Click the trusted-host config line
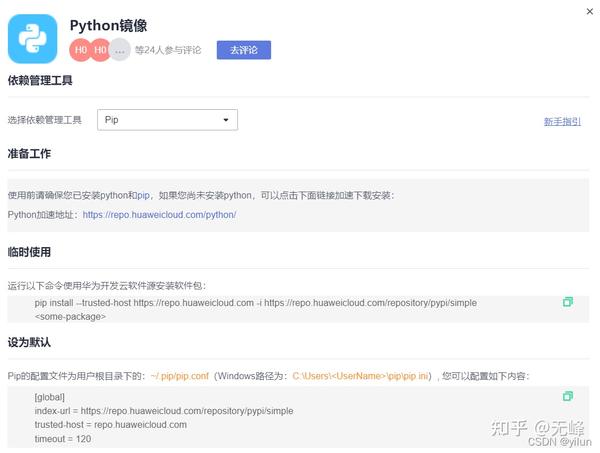 pos(111,425)
